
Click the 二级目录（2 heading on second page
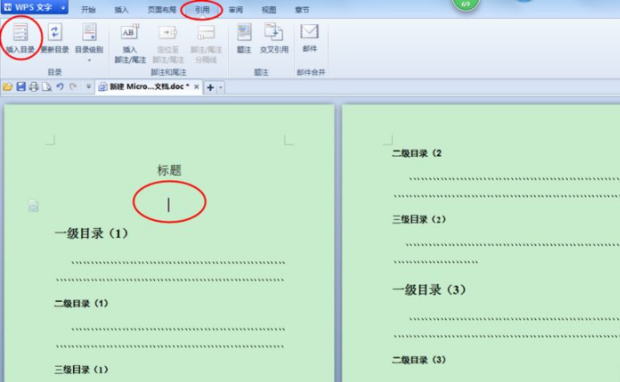coord(417,153)
